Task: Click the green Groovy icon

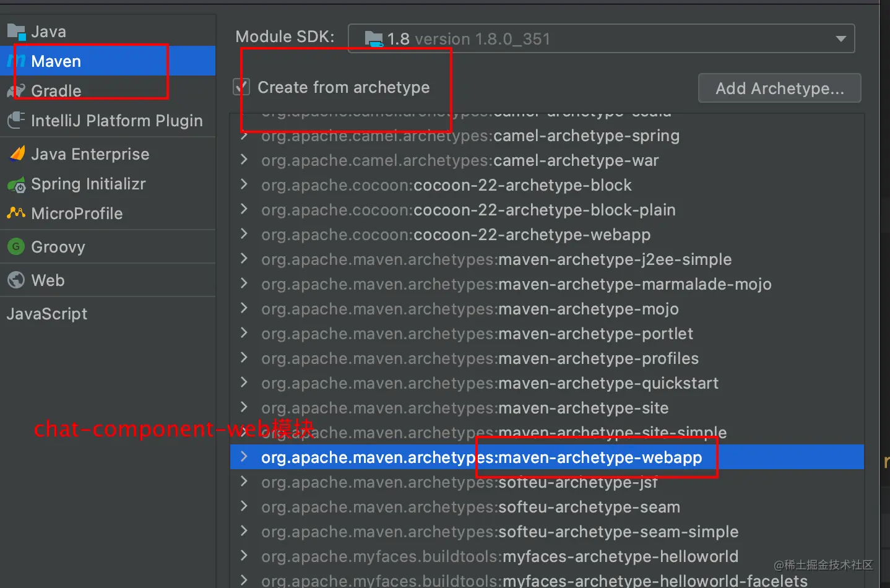Action: click(x=16, y=246)
